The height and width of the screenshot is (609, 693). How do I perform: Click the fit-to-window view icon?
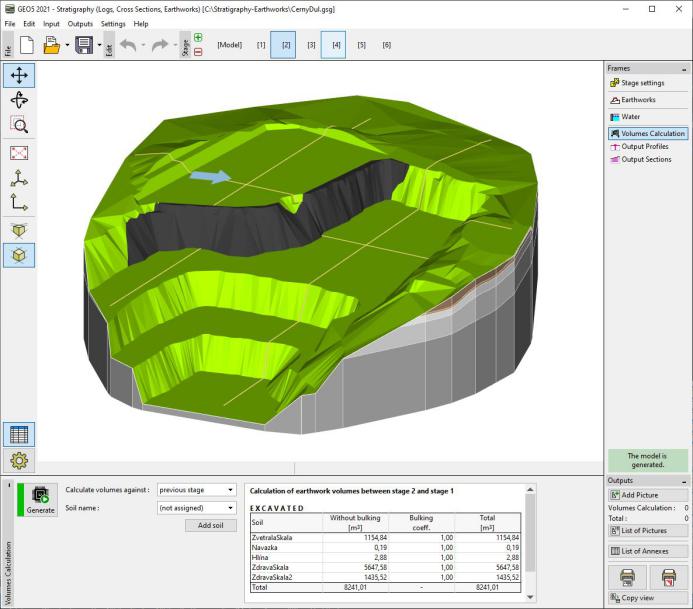(19, 153)
